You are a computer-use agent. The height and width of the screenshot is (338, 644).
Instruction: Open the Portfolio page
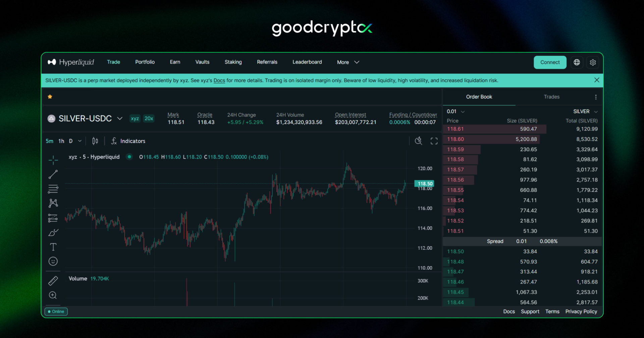point(145,62)
